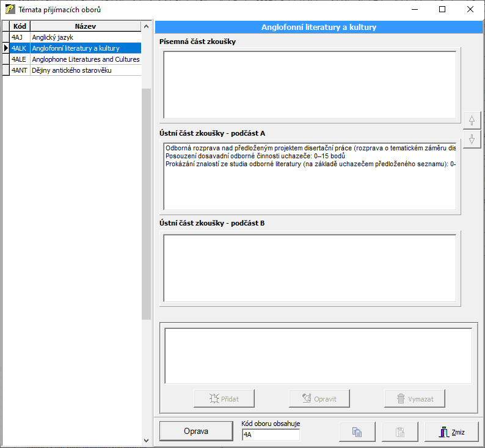
Task: Click in the Ústní část podčást B text area
Action: tap(308, 268)
